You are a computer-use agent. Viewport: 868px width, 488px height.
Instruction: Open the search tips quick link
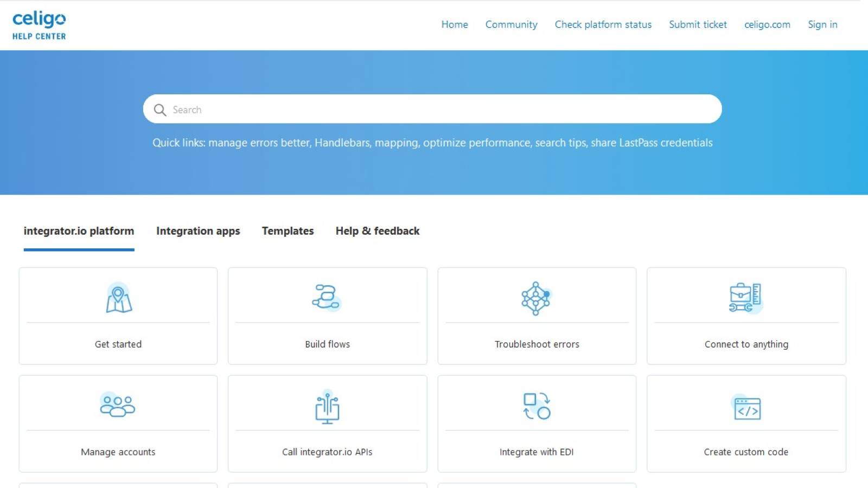point(560,143)
